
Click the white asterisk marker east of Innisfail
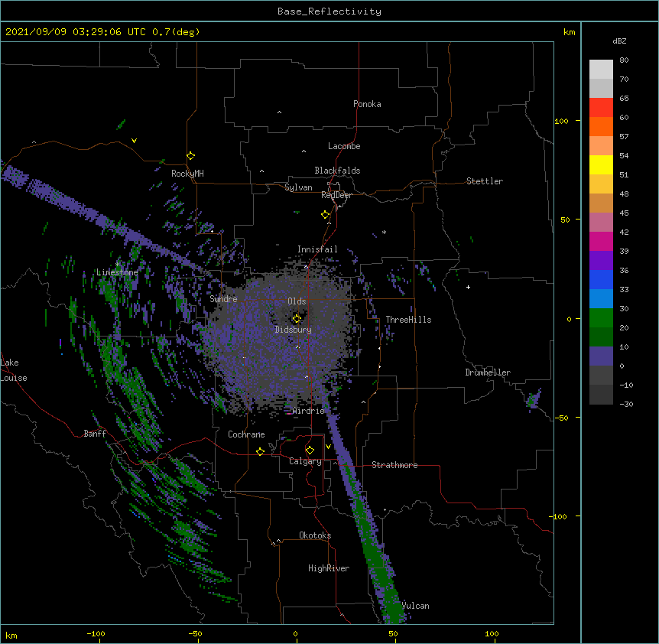[x=384, y=232]
